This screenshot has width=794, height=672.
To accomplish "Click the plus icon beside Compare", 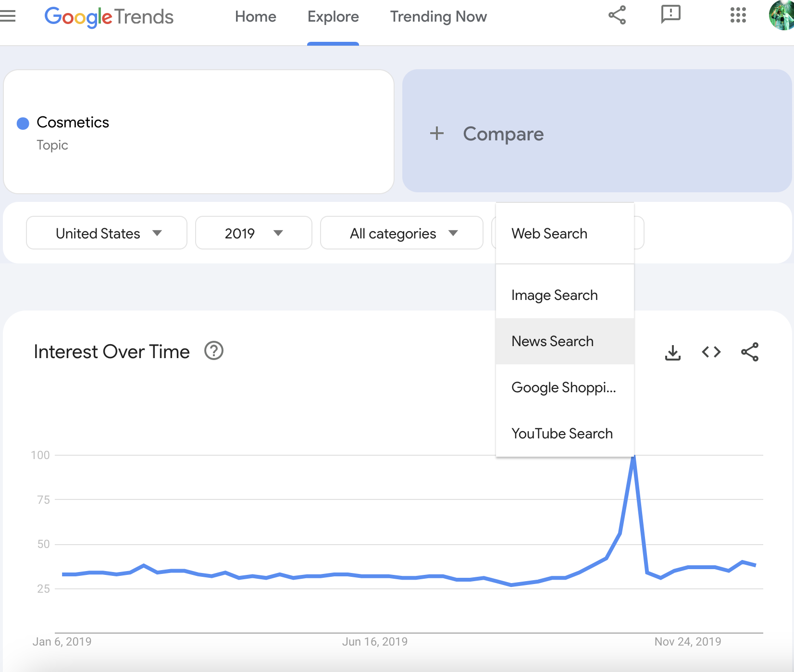I will [436, 134].
